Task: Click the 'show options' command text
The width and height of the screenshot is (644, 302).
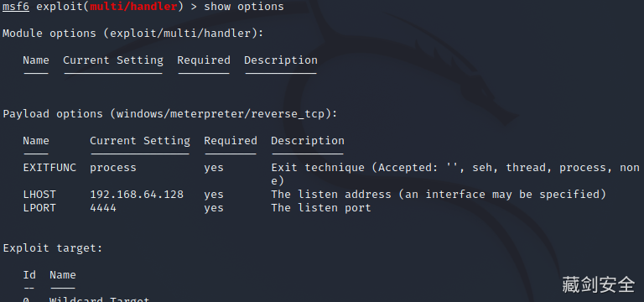Action: click(243, 7)
